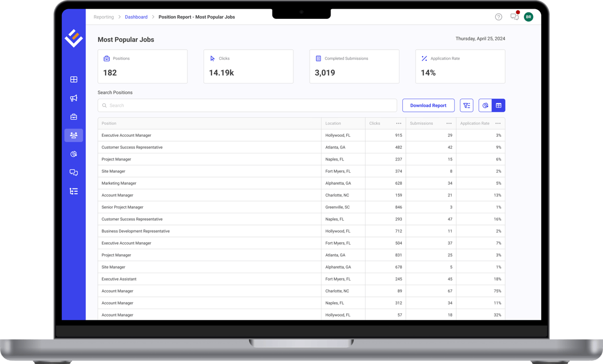Open the help question mark icon
Viewport: 603px width, 364px height.
[x=498, y=17]
